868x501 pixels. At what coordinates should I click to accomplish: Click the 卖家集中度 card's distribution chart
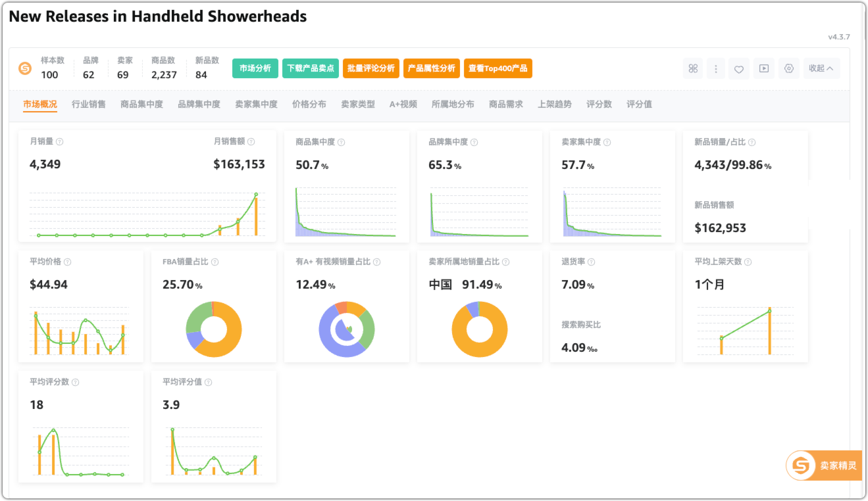612,212
